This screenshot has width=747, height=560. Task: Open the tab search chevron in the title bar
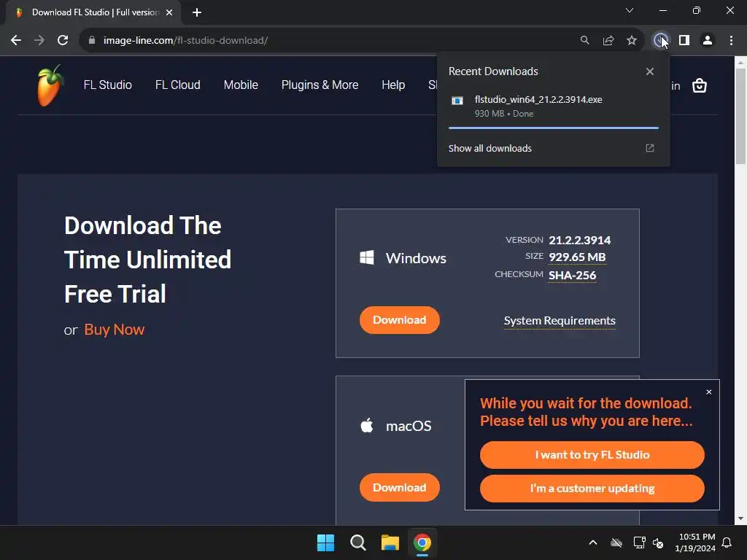coord(630,10)
